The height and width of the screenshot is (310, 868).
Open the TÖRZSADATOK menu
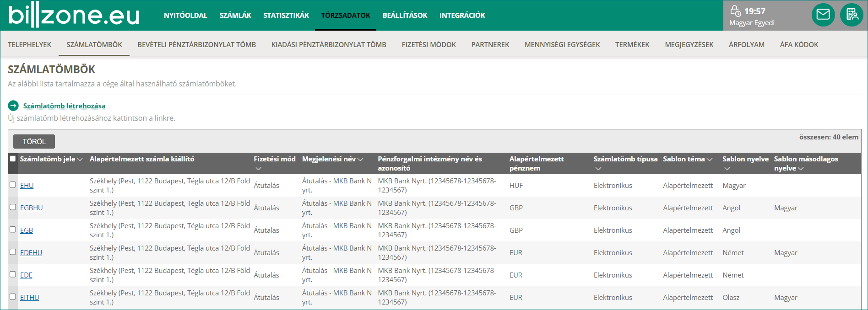(346, 16)
